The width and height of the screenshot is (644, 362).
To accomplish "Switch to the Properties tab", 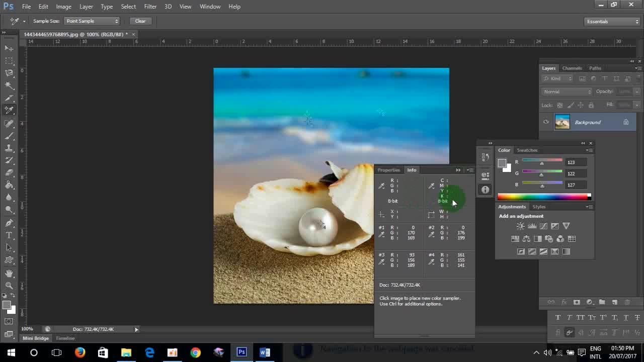I will [388, 170].
